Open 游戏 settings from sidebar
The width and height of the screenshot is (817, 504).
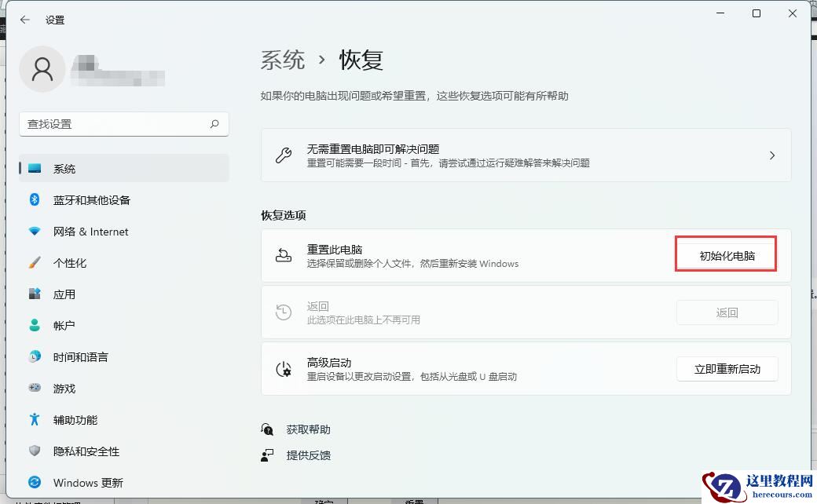pos(64,388)
